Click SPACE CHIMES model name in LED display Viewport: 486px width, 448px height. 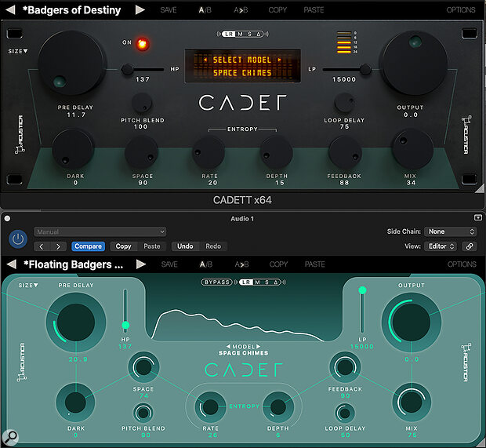pos(242,73)
